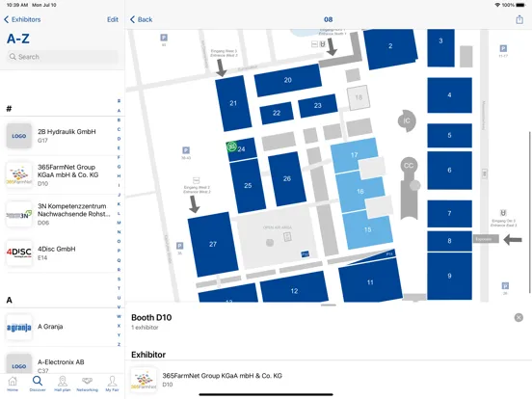Switch to My Fair tab
The width and height of the screenshot is (532, 399).
point(113,384)
